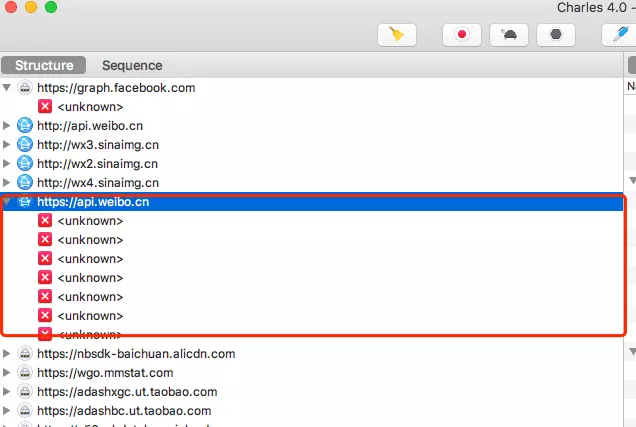This screenshot has height=427, width=636.
Task: Collapse the https://graph.facebook.com node
Action: point(6,88)
